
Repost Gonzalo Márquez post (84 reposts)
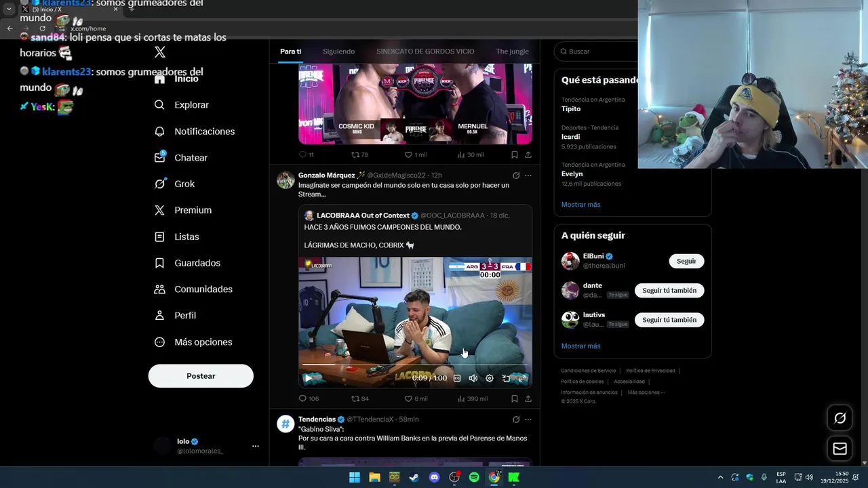click(x=360, y=399)
